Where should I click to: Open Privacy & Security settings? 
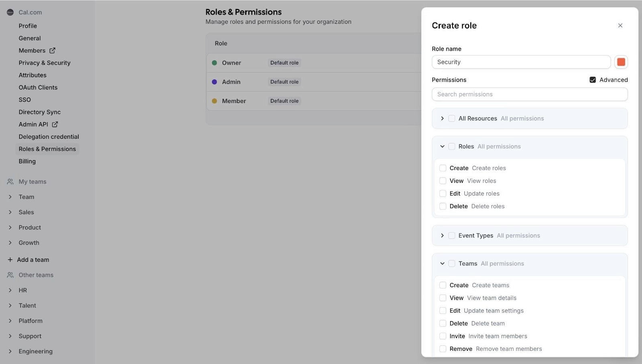tap(44, 63)
